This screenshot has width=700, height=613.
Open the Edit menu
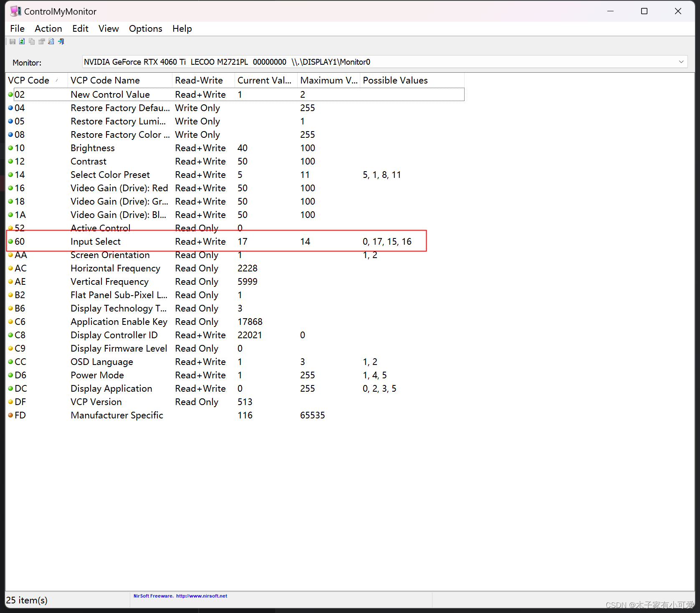point(80,28)
